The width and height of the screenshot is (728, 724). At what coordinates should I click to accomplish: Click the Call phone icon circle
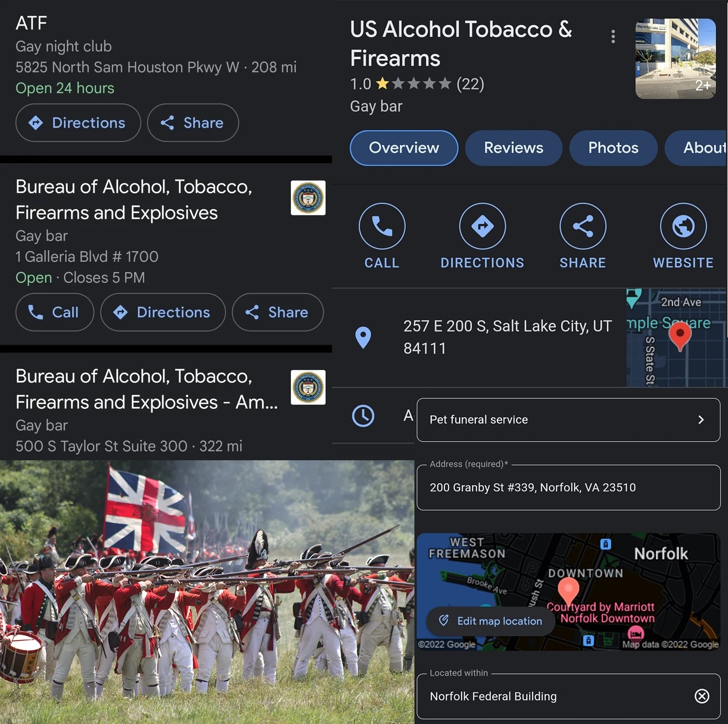382,226
